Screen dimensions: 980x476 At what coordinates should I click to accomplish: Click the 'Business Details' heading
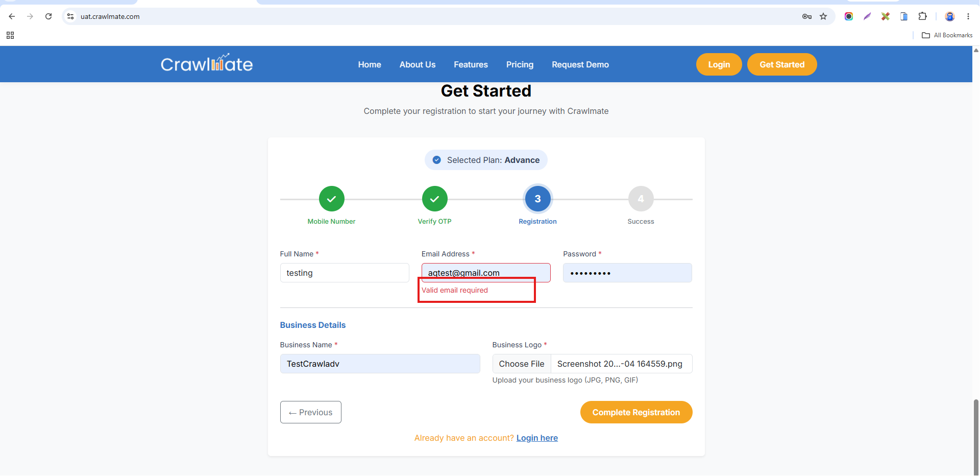(x=313, y=325)
